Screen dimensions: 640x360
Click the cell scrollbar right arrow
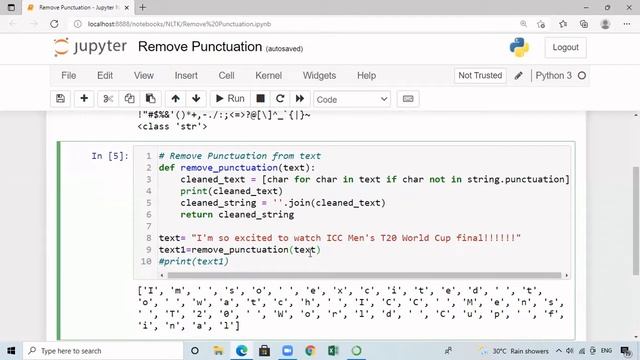(566, 276)
